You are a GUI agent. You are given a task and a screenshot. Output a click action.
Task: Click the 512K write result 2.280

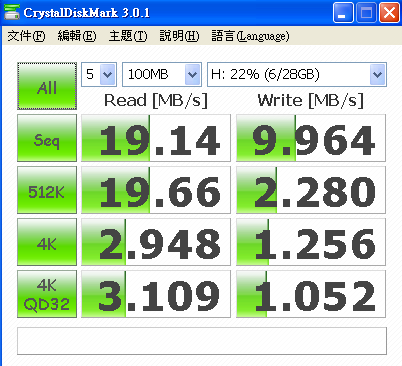pos(311,190)
